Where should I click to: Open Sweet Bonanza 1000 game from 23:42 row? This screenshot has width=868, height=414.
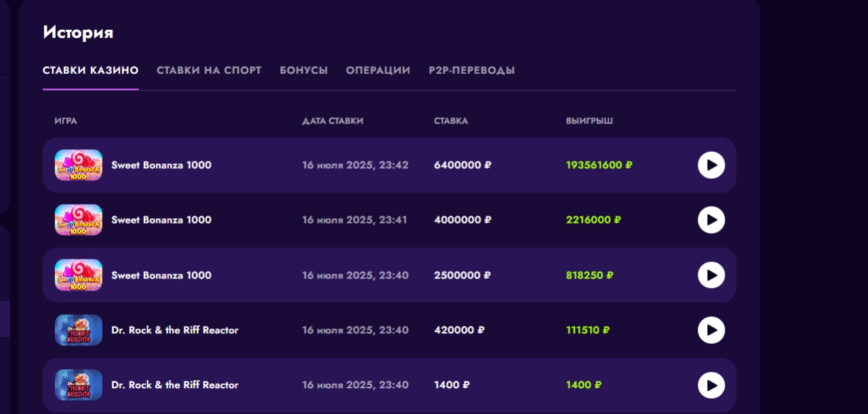tap(161, 165)
